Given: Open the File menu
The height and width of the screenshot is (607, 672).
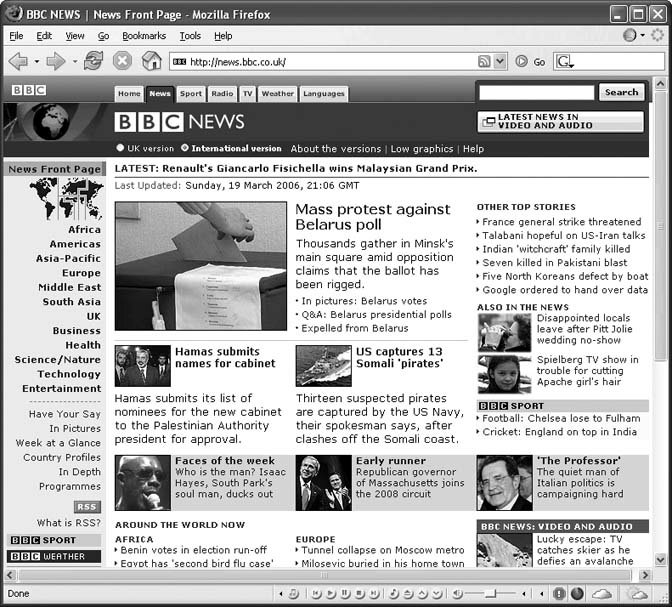Looking at the screenshot, I should coord(16,36).
